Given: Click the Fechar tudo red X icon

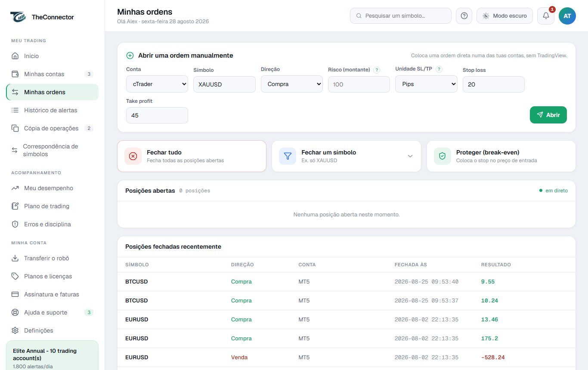Looking at the screenshot, I should pyautogui.click(x=133, y=156).
